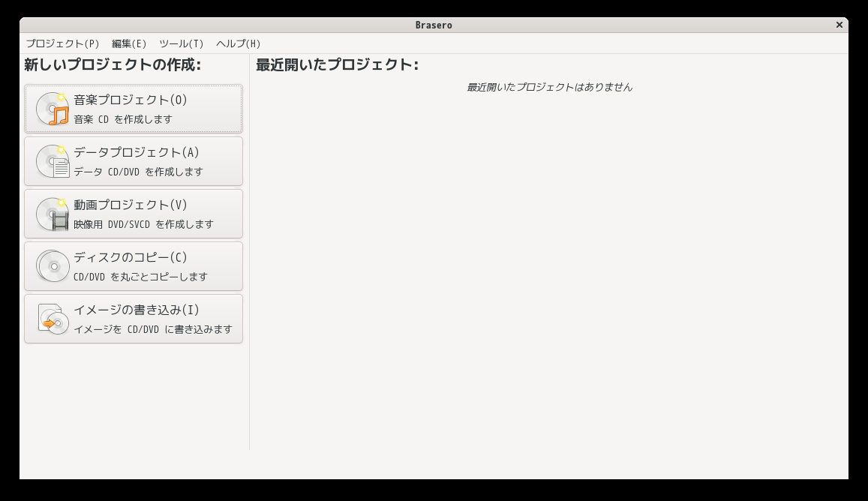The height and width of the screenshot is (501, 868).
Task: Click the 最近開いたプロジェクトはありません message
Action: 550,87
